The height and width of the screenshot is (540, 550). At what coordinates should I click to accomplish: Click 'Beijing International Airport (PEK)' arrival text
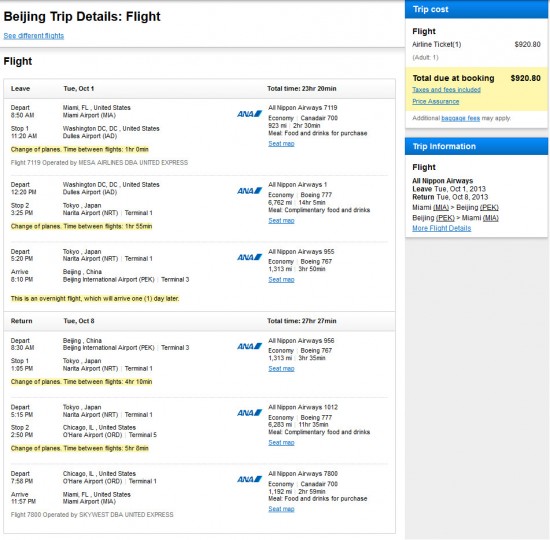109,279
